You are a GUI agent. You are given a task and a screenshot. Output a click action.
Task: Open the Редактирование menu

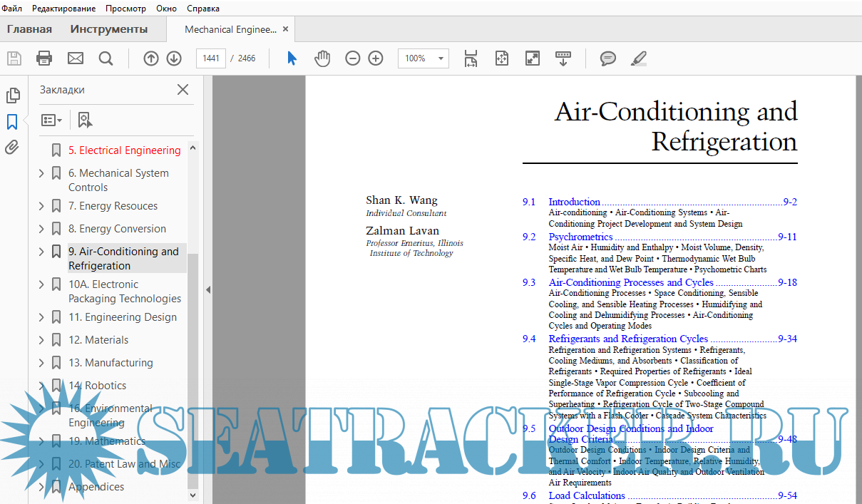coord(63,9)
